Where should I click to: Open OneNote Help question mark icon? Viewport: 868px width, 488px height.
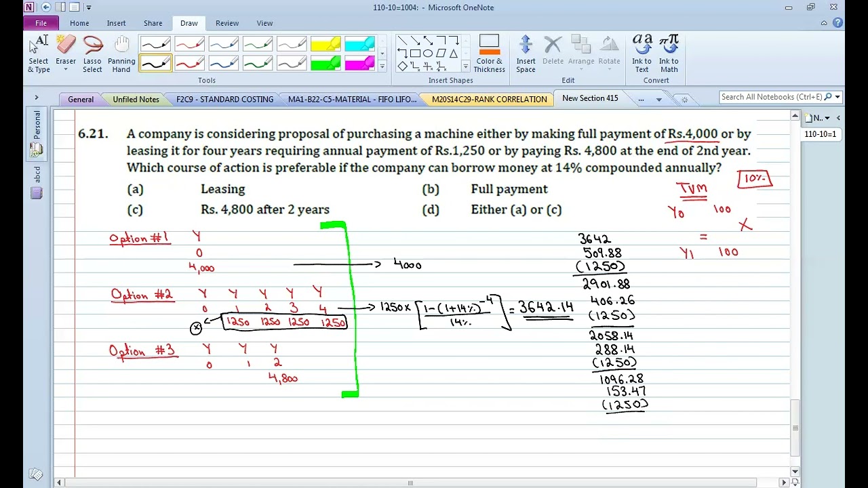click(x=837, y=23)
